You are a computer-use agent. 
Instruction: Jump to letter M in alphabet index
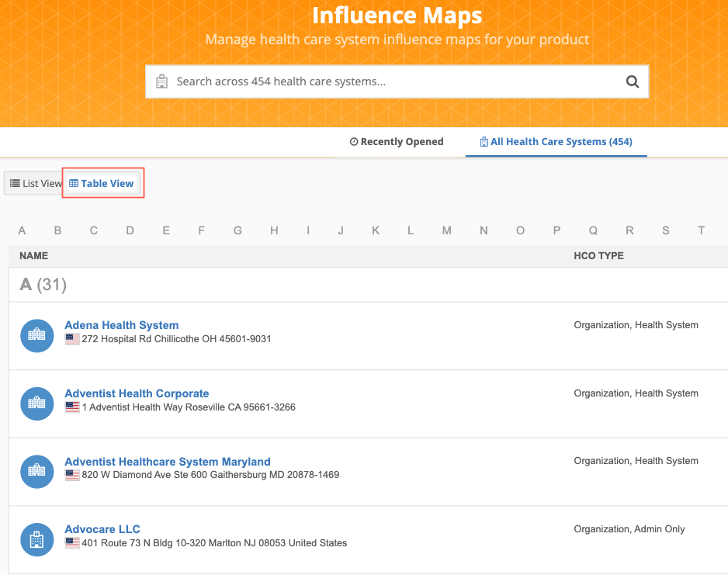tap(446, 230)
